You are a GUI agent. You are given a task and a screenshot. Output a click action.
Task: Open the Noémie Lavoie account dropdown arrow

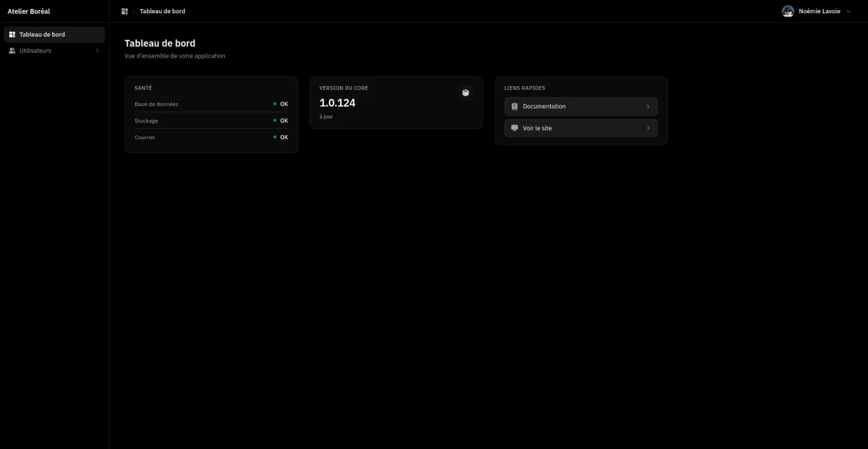[x=849, y=11]
